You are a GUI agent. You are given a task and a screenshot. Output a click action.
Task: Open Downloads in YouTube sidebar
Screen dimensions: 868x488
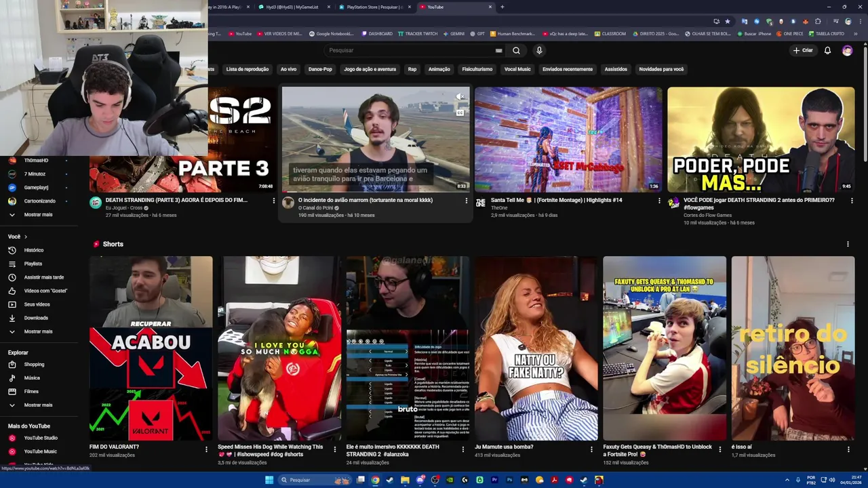point(36,318)
